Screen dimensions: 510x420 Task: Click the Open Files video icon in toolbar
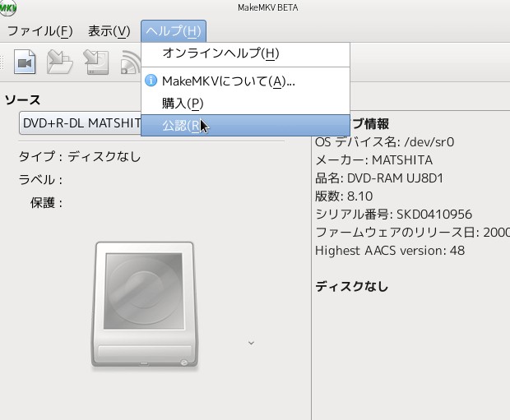tap(25, 62)
